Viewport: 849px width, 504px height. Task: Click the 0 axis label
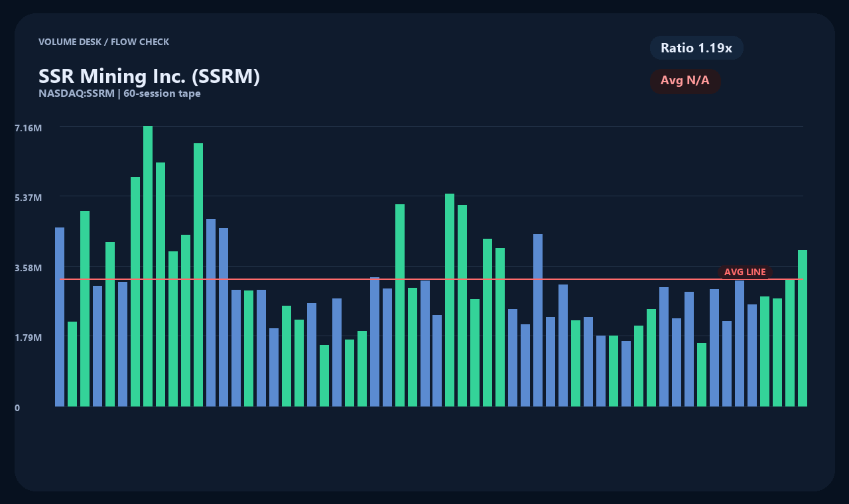[x=17, y=408]
